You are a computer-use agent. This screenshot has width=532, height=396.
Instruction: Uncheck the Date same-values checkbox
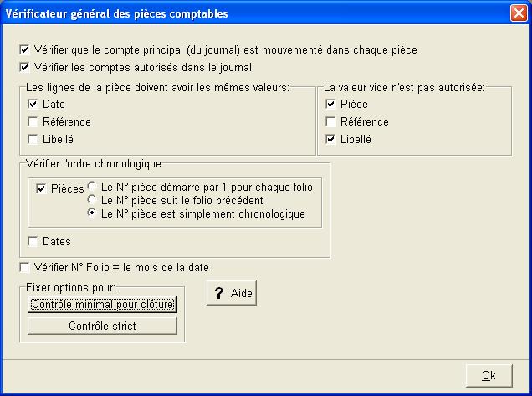point(33,105)
